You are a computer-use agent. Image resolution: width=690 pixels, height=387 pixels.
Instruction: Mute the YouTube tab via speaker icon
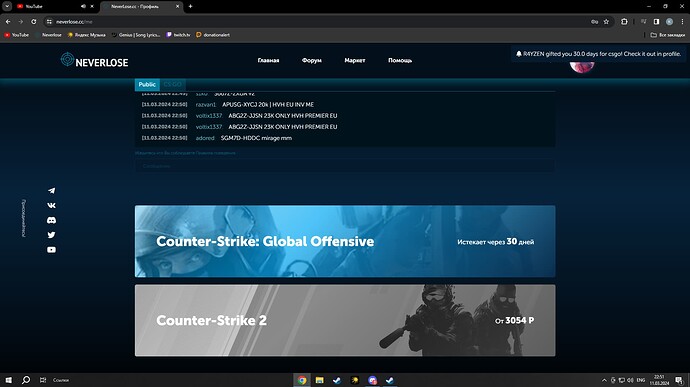[83, 7]
